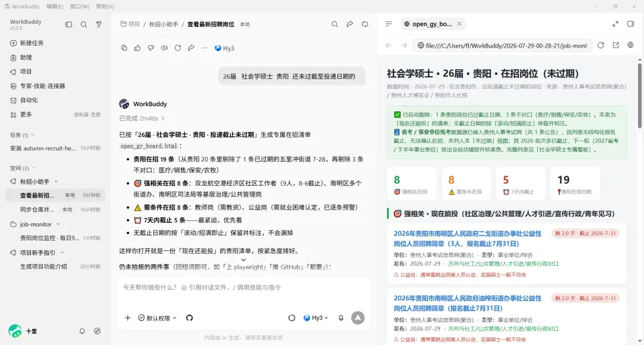Click the scroll-down chevron in chat

pyautogui.click(x=243, y=260)
